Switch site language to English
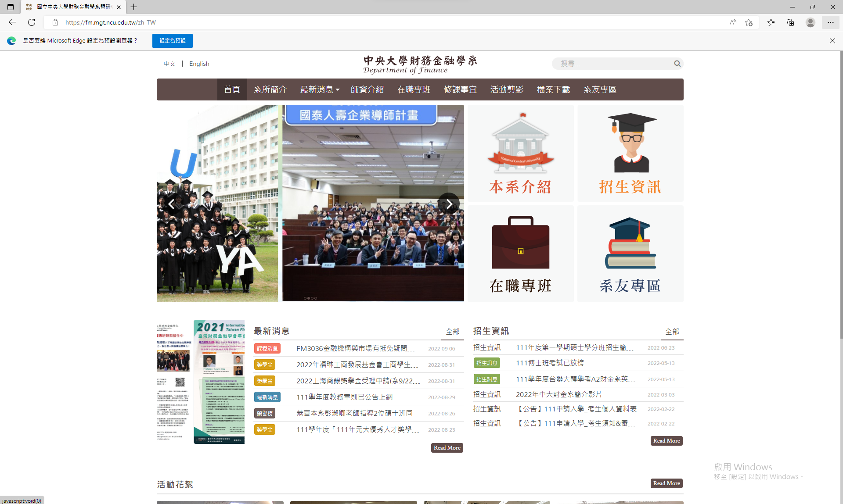 [x=199, y=64]
